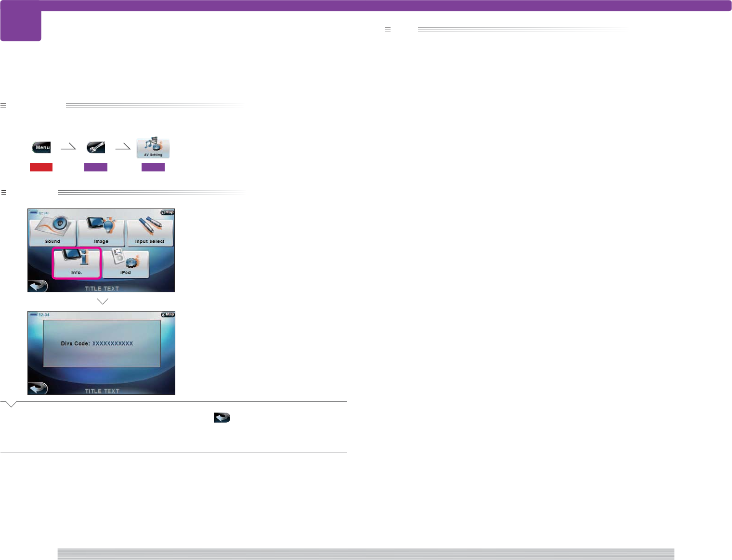Click the black Menu button icon
732x560 pixels.
[41, 147]
